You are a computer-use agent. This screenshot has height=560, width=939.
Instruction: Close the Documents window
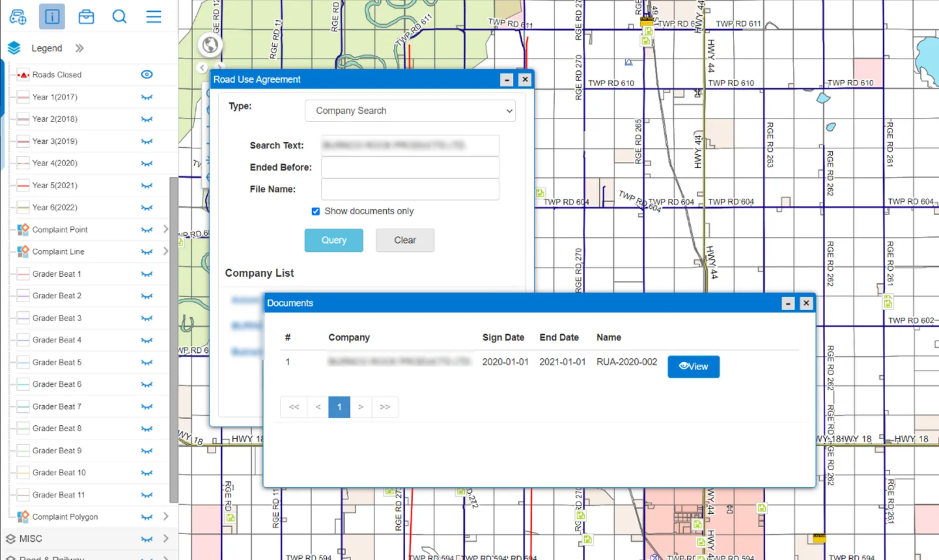[806, 303]
